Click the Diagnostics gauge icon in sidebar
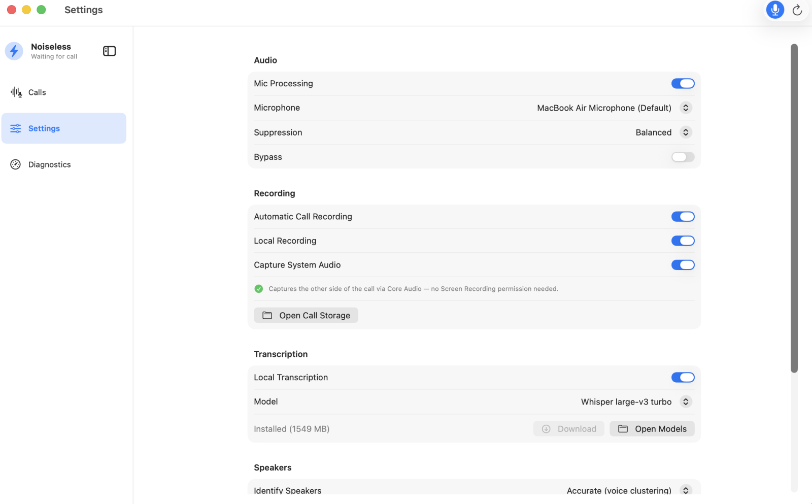The image size is (812, 504). coord(16,164)
